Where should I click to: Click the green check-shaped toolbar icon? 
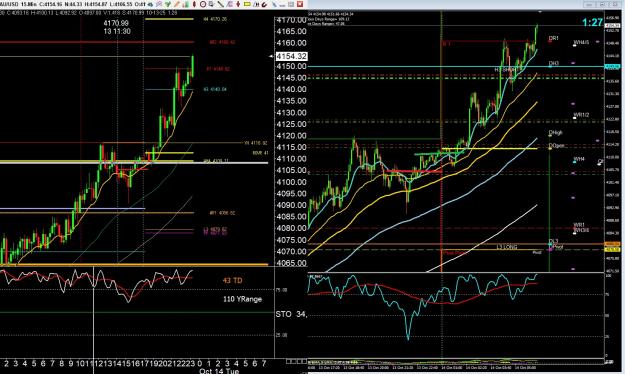pos(168,4)
